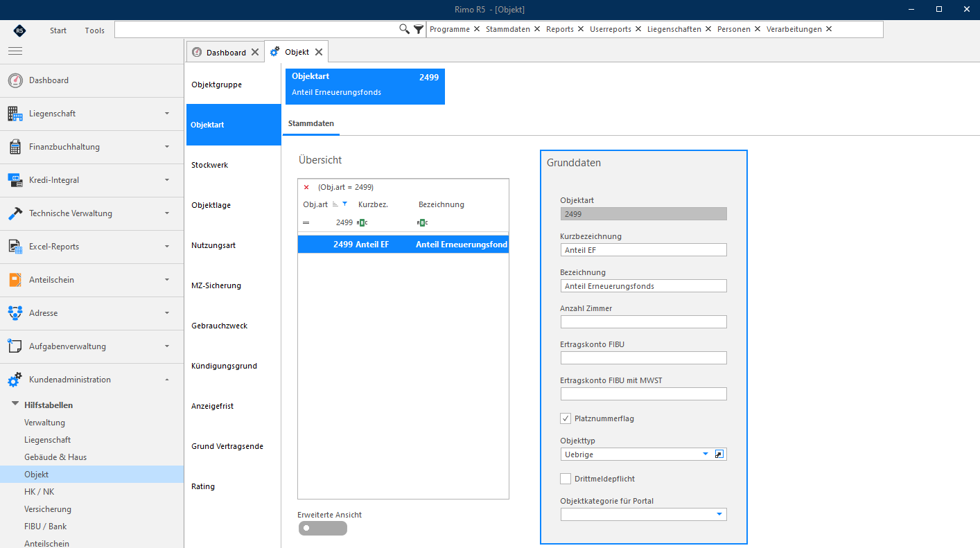The width and height of the screenshot is (980, 548).
Task: Click the Anteilschein icon in sidebar
Action: (x=15, y=280)
